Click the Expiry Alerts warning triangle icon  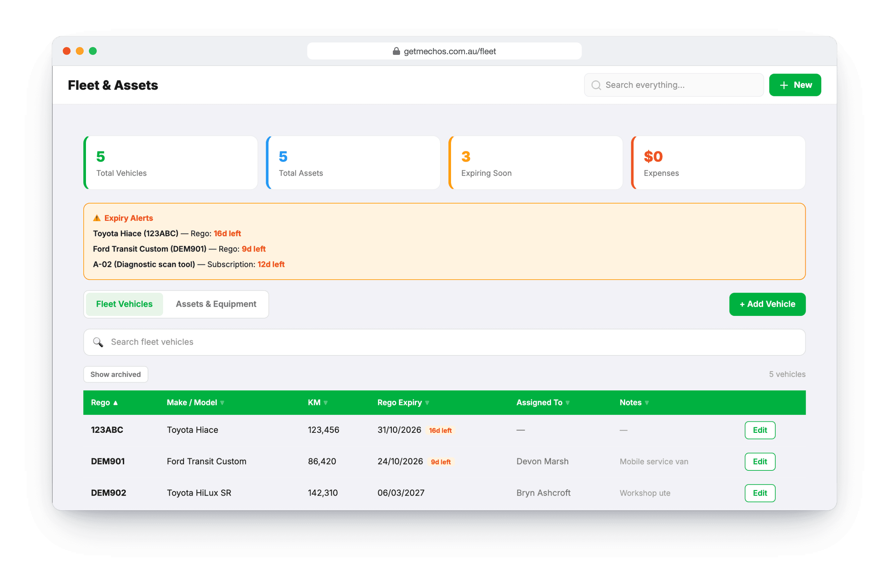pyautogui.click(x=97, y=218)
